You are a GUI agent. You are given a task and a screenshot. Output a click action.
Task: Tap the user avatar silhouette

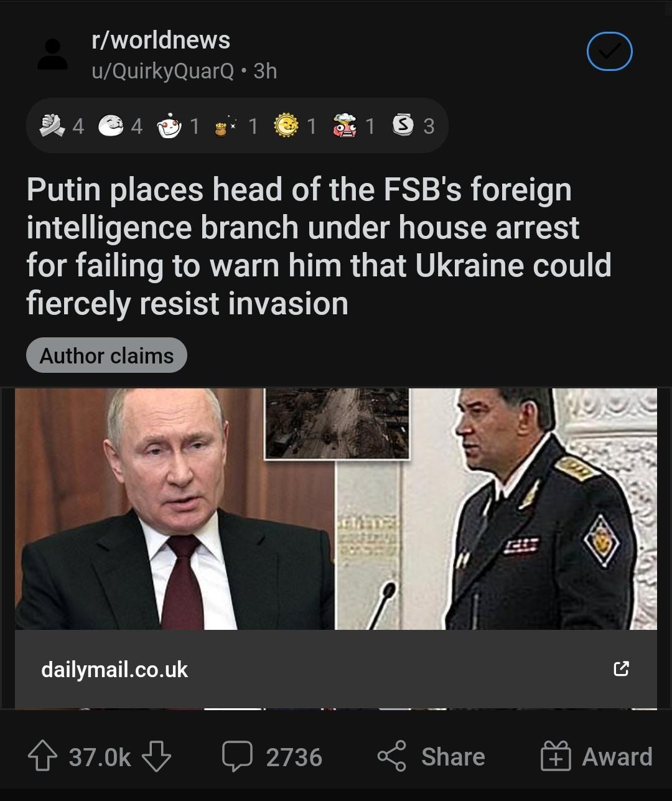coord(53,55)
